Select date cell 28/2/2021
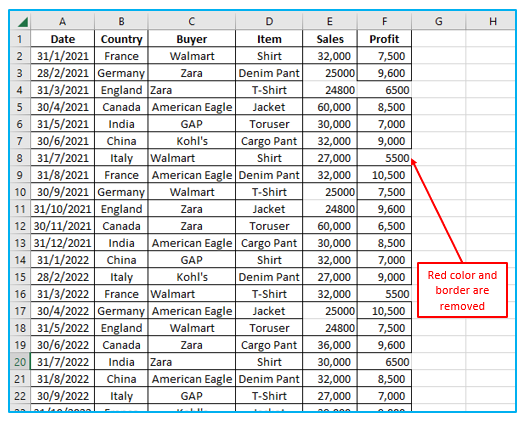This screenshot has height=422, width=525. pyautogui.click(x=63, y=73)
